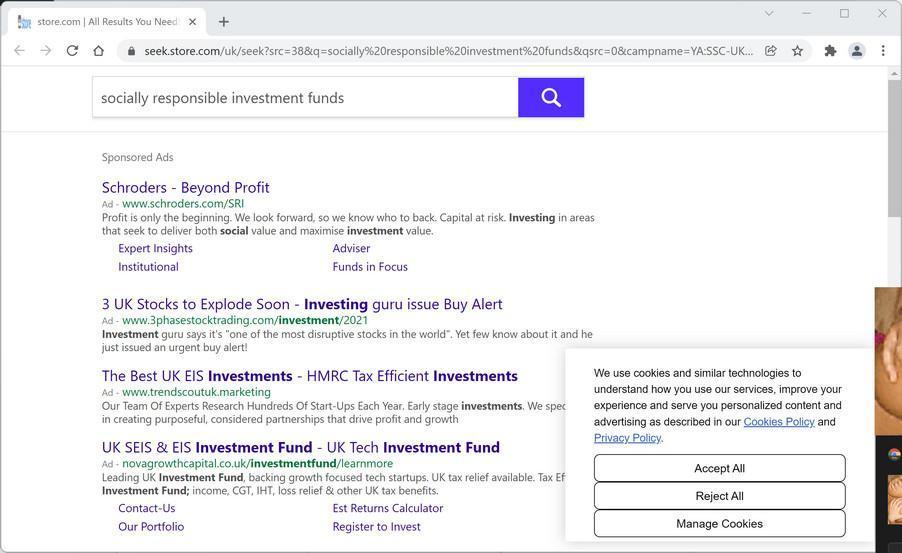
Task: Expand the tab search dropdown arrow
Action: click(769, 13)
